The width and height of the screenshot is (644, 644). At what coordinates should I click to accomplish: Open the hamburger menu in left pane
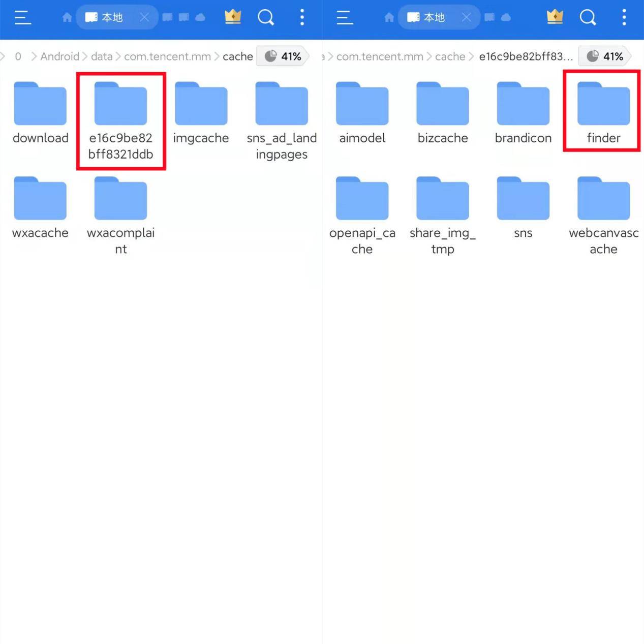[23, 18]
